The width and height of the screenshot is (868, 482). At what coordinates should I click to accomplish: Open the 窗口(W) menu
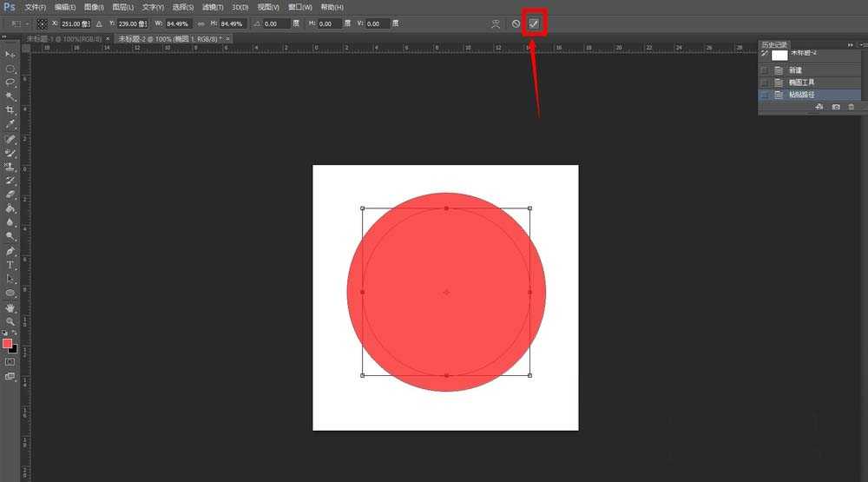(300, 7)
